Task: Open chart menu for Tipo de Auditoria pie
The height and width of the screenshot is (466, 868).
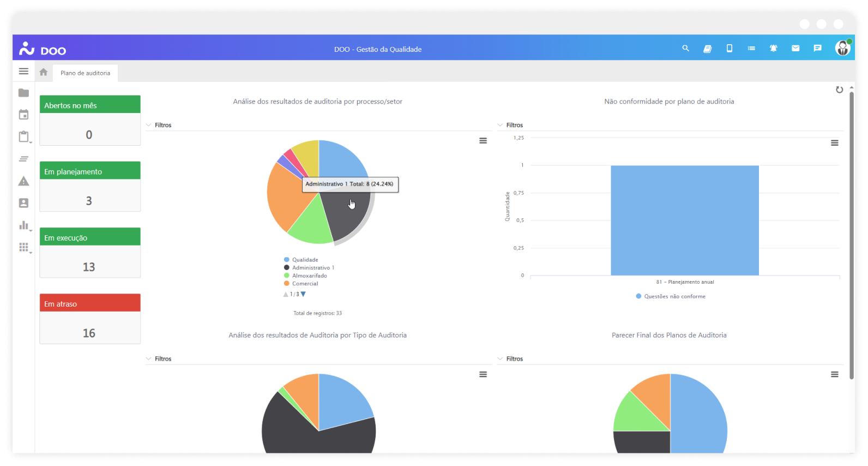Action: pos(483,374)
